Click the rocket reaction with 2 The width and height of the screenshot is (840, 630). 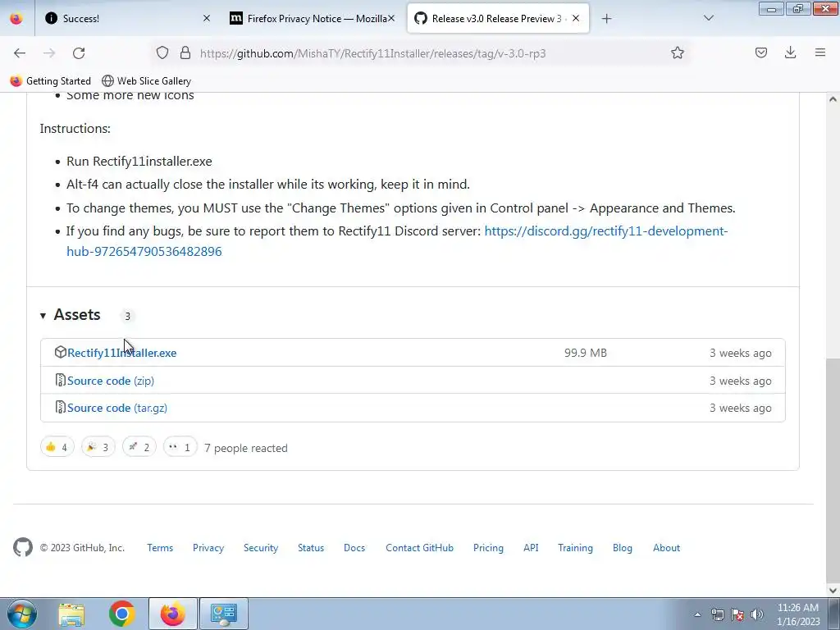(139, 447)
